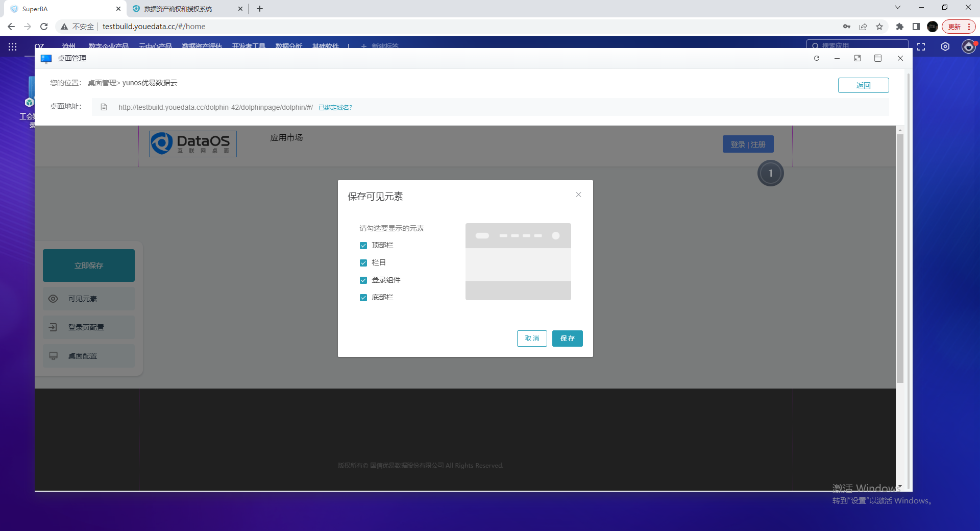Close the SuperBA browser tab
This screenshot has height=531, width=980.
point(118,9)
